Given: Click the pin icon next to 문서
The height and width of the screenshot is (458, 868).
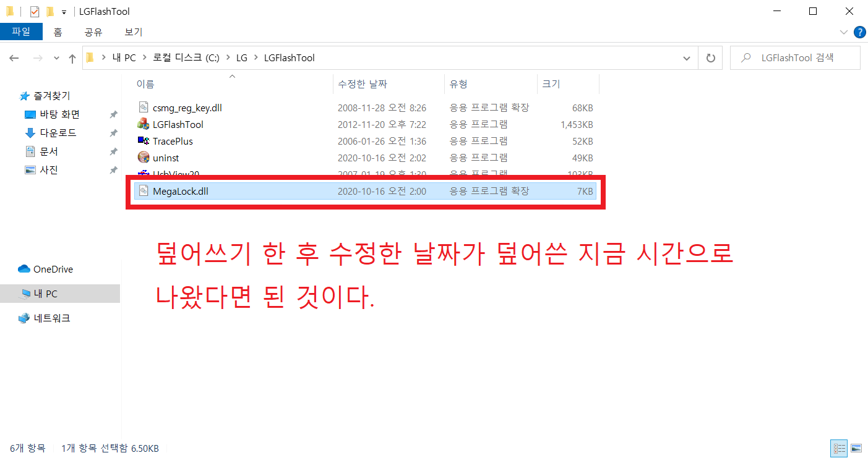Looking at the screenshot, I should [x=113, y=151].
